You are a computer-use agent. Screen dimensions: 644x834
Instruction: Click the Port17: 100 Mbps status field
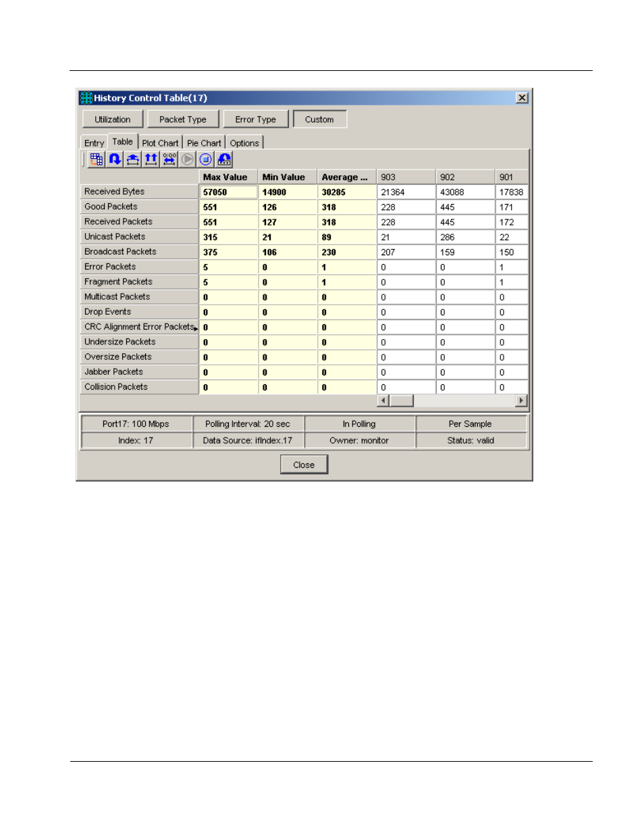[x=136, y=424]
